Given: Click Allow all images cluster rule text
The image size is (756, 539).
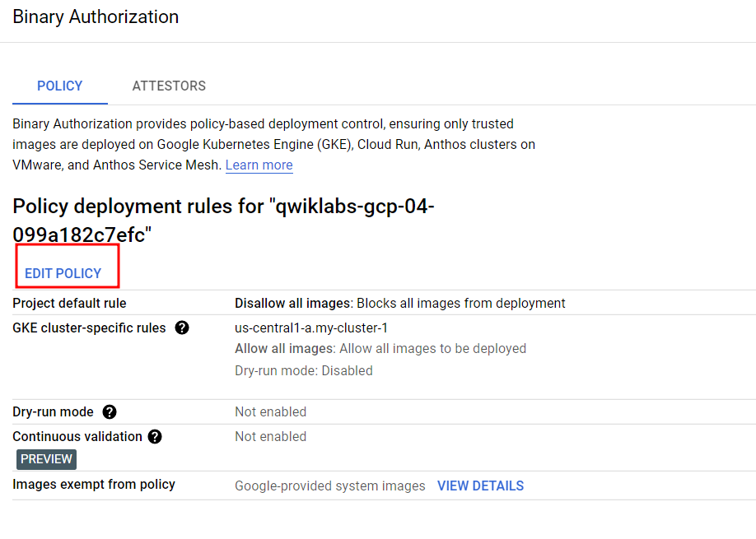Looking at the screenshot, I should coord(380,348).
